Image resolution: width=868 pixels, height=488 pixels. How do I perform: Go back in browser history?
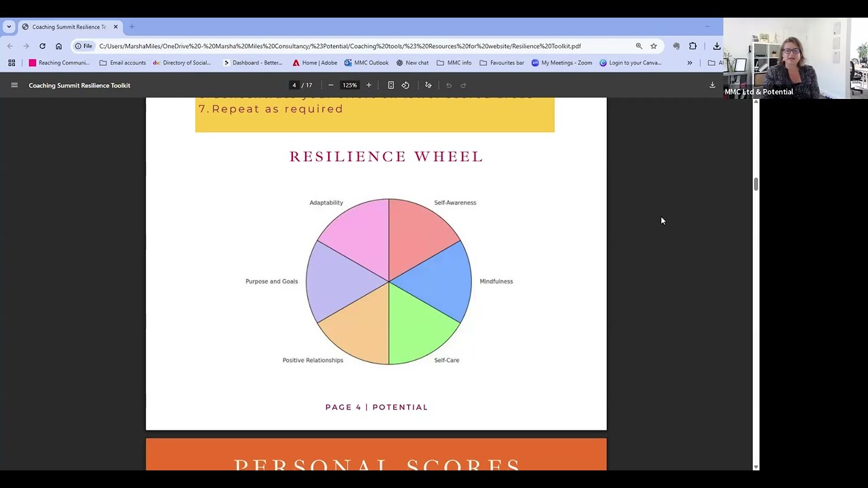pos(9,46)
